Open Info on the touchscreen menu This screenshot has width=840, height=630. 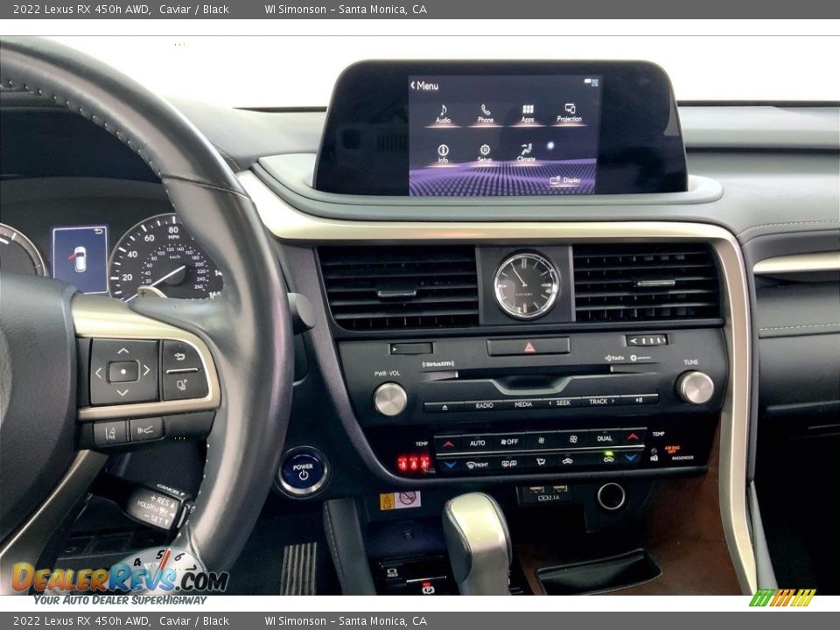coord(443,154)
